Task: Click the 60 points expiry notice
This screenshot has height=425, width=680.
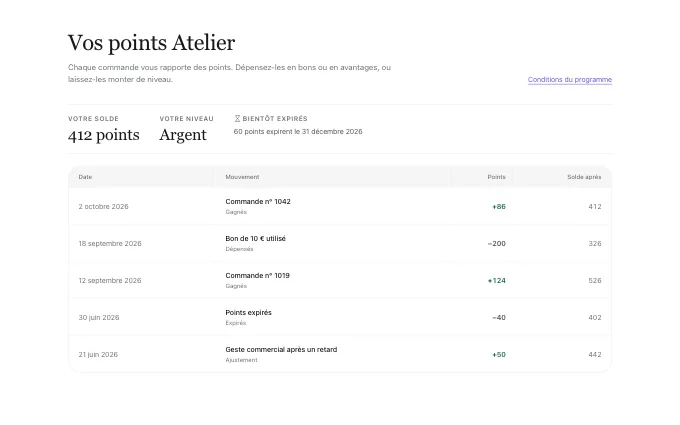Action: [298, 131]
